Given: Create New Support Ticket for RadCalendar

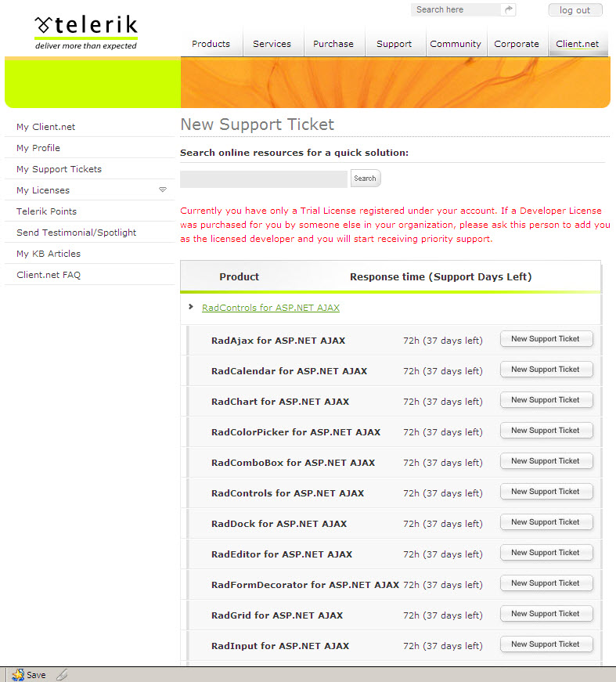Looking at the screenshot, I should click(546, 370).
